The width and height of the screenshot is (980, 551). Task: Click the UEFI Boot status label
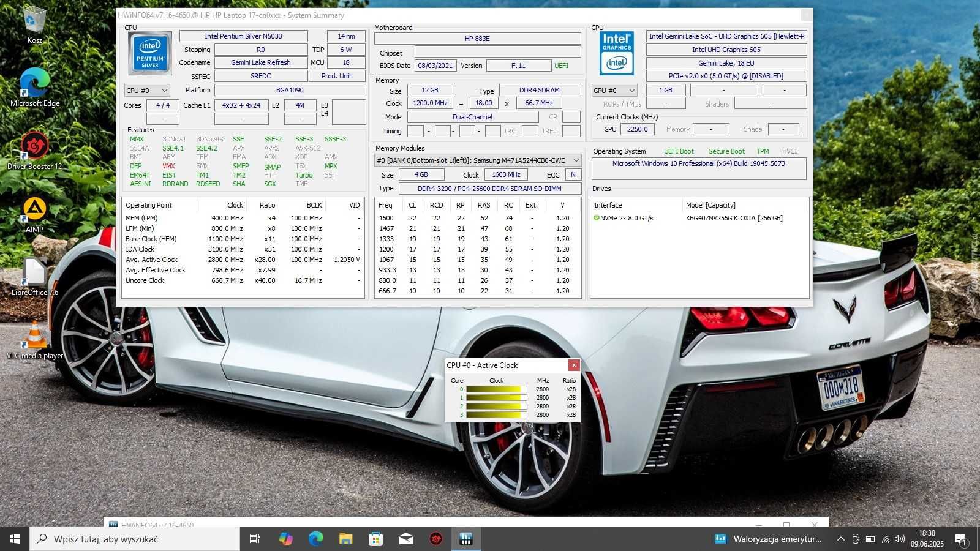[679, 151]
